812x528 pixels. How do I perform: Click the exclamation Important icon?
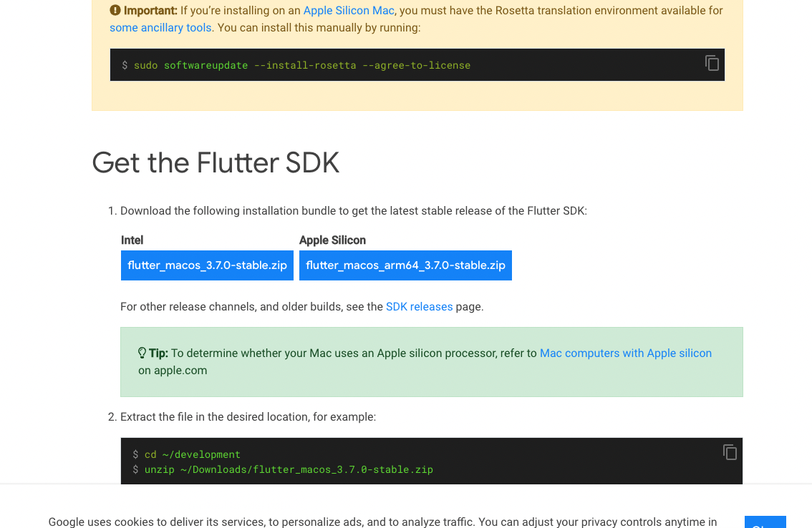(x=115, y=10)
